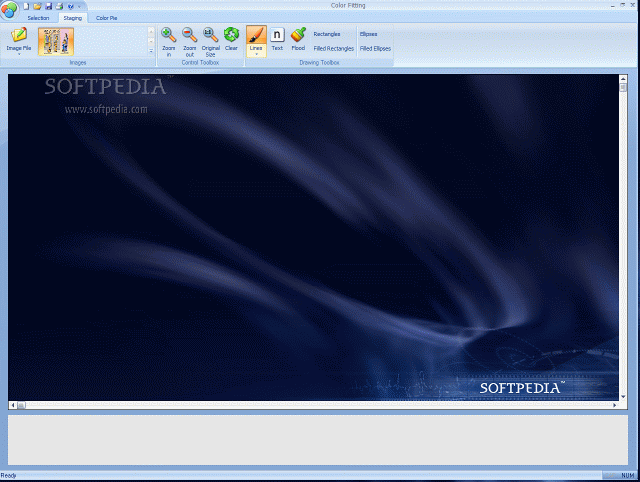This screenshot has width=640, height=482.
Task: Click the Zoom in magnifier
Action: pos(169,41)
